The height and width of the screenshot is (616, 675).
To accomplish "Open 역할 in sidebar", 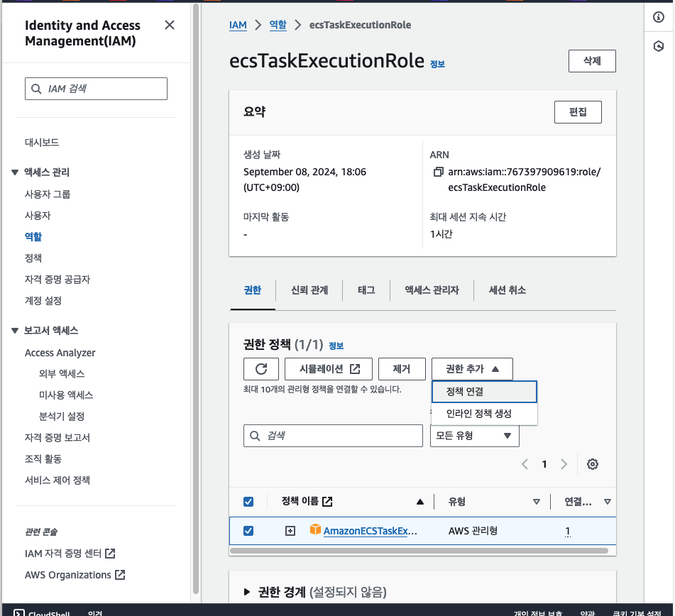I will coord(33,237).
